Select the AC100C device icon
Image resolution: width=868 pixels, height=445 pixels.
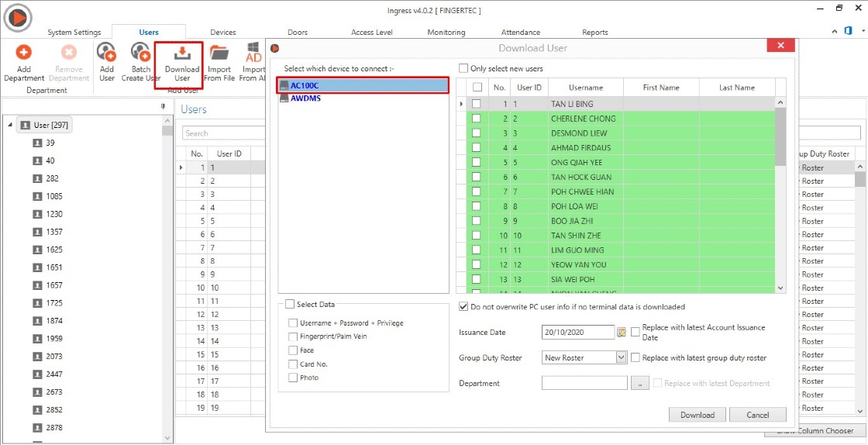pyautogui.click(x=284, y=86)
